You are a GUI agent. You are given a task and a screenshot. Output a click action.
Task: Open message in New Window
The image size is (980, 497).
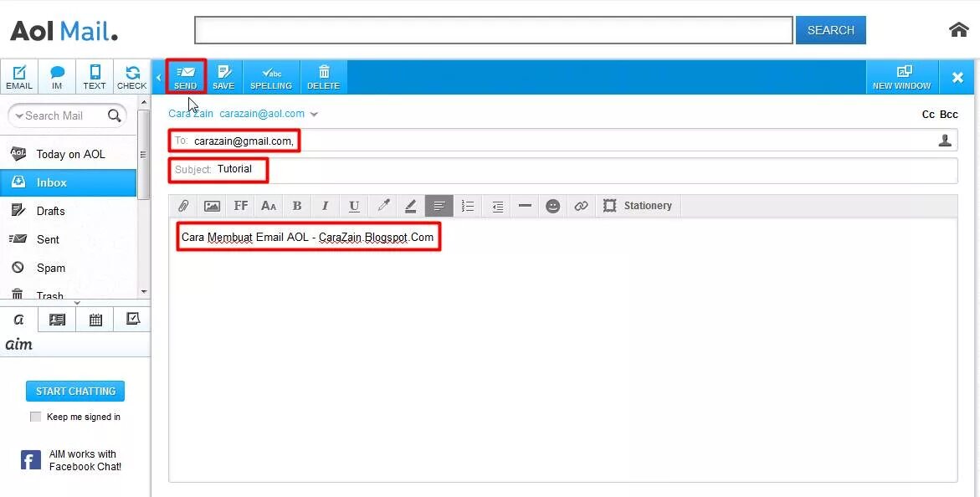pos(902,77)
